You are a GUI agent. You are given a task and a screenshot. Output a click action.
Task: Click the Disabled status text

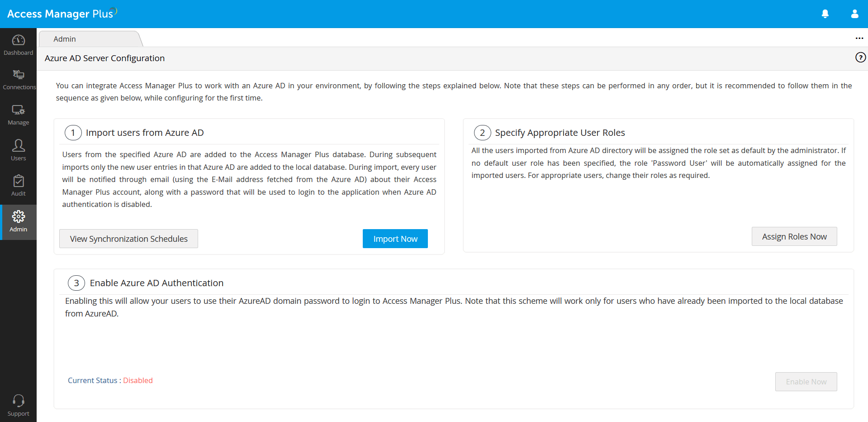click(138, 380)
